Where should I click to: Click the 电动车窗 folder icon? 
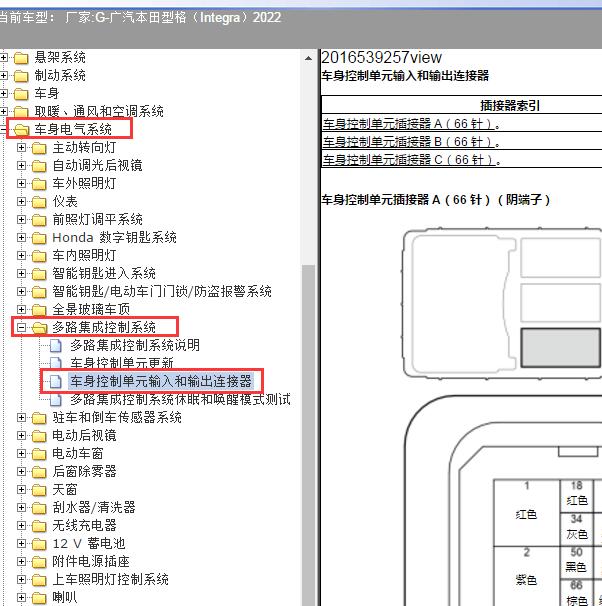click(39, 454)
